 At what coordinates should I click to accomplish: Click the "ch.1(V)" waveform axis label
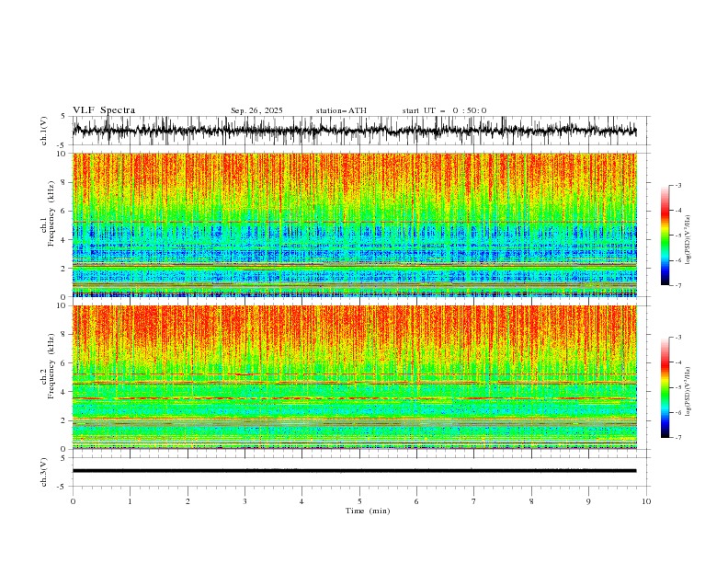[x=44, y=131]
